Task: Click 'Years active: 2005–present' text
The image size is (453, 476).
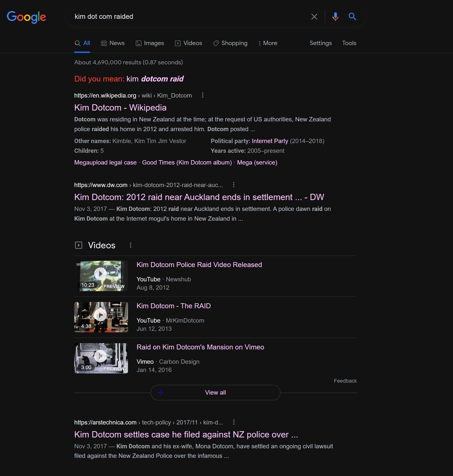Action: pyautogui.click(x=247, y=151)
